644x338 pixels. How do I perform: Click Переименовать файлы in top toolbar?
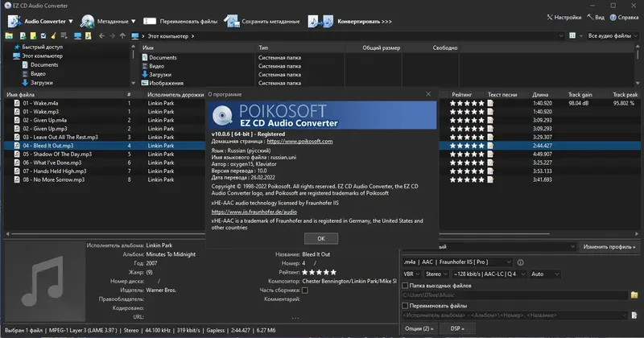(180, 22)
